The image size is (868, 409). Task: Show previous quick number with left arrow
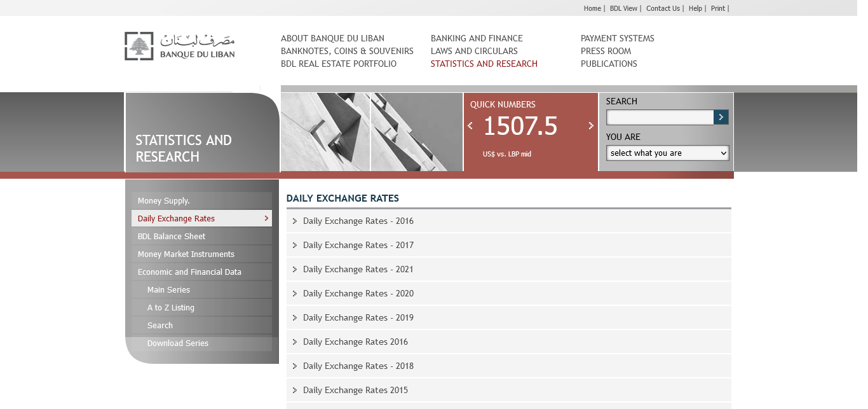pos(470,126)
